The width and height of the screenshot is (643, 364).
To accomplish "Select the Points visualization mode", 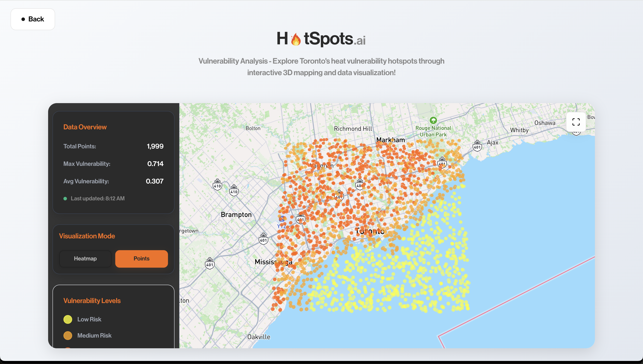I will [x=141, y=258].
